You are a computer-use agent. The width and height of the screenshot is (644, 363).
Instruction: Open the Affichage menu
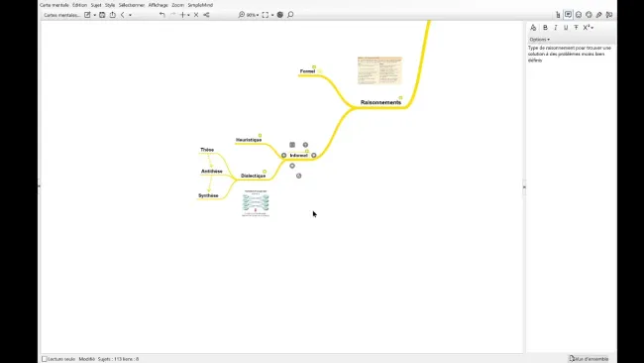159,5
